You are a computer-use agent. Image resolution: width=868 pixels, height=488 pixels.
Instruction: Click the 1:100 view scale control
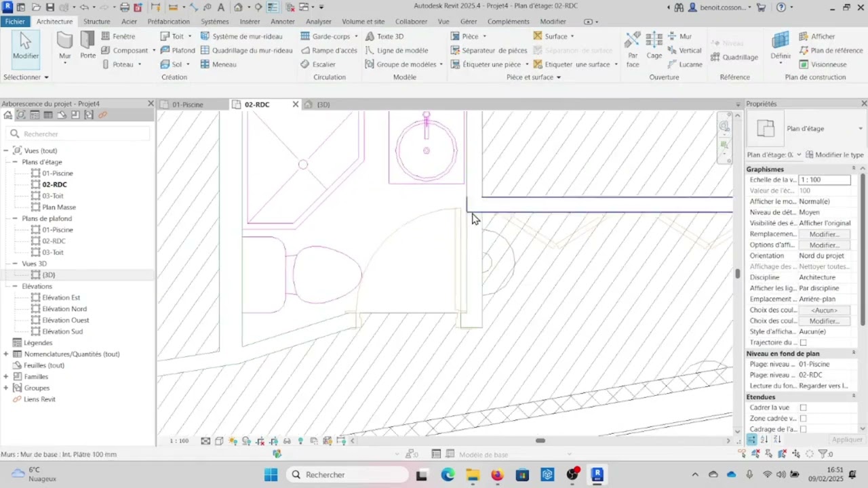click(x=179, y=441)
